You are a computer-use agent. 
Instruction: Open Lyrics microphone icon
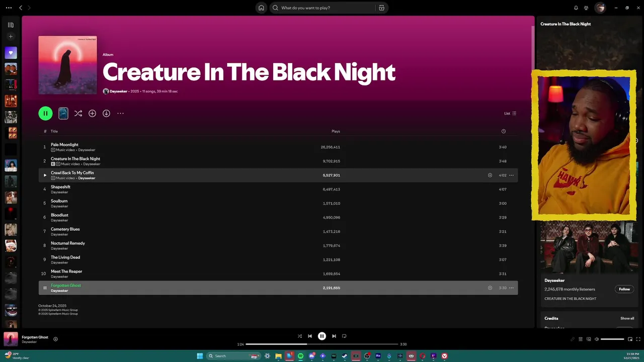click(573, 339)
